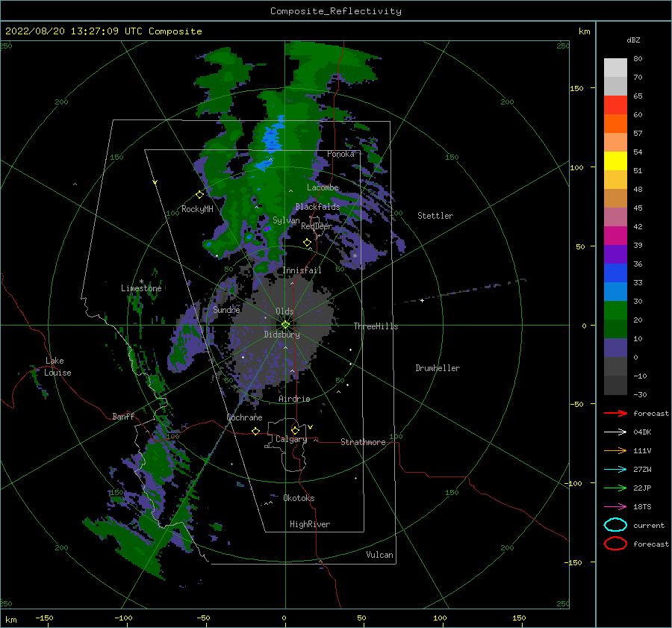Click the white cross marker east of ThreeHills

pyautogui.click(x=422, y=300)
